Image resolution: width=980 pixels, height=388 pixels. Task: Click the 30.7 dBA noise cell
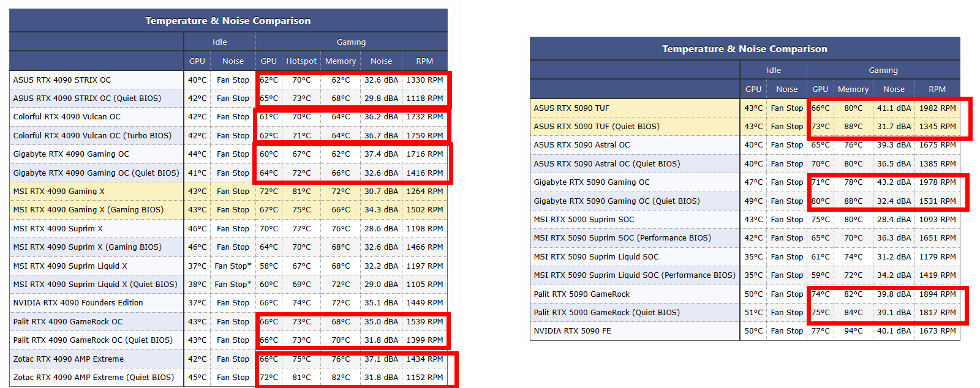[x=381, y=191]
